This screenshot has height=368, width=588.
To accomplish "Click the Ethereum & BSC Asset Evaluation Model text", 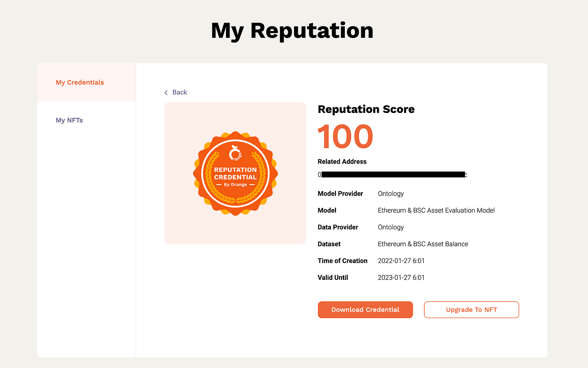I will click(436, 210).
